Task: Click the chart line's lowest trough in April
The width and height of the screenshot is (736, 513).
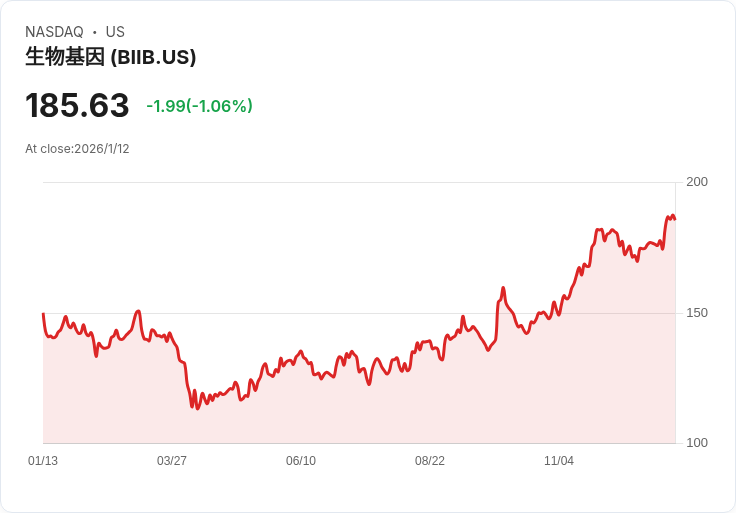Action: [198, 408]
